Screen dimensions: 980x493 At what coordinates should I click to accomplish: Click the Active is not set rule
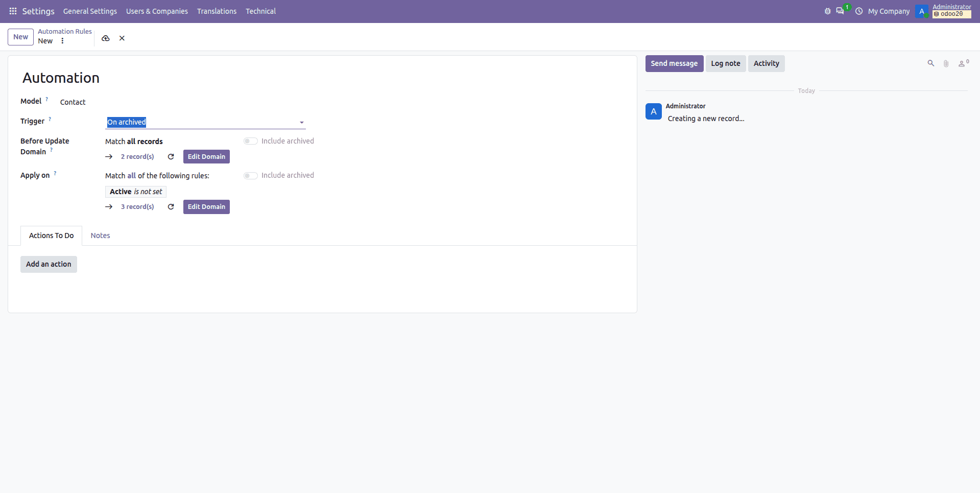click(x=136, y=192)
